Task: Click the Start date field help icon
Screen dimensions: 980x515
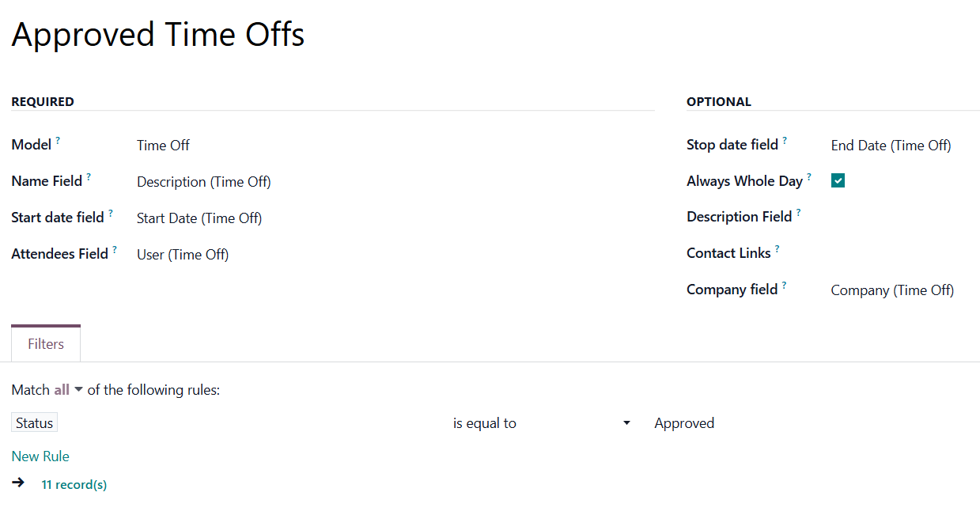Action: click(x=111, y=214)
